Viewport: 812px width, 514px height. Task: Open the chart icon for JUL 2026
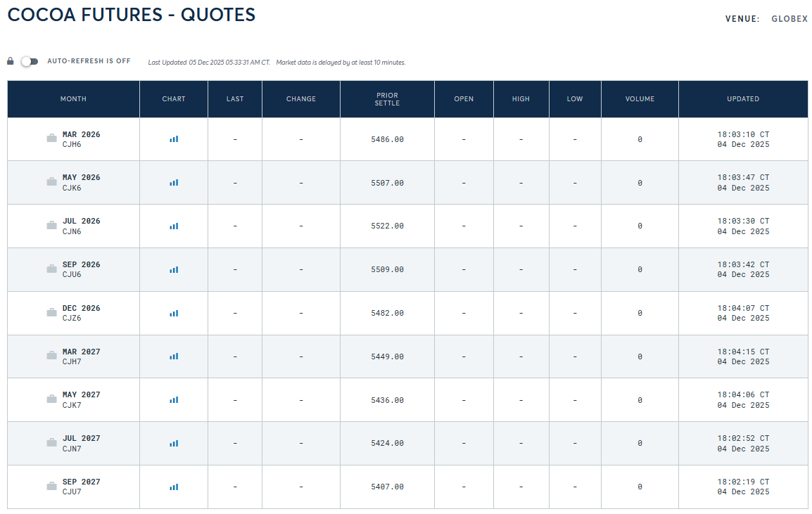click(174, 226)
